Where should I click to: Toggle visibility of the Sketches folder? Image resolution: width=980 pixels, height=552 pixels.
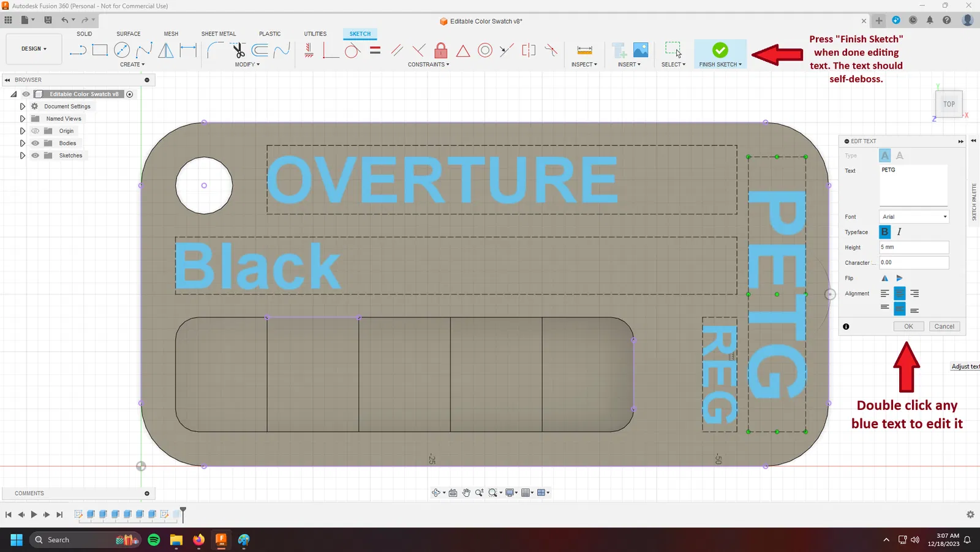click(x=35, y=156)
